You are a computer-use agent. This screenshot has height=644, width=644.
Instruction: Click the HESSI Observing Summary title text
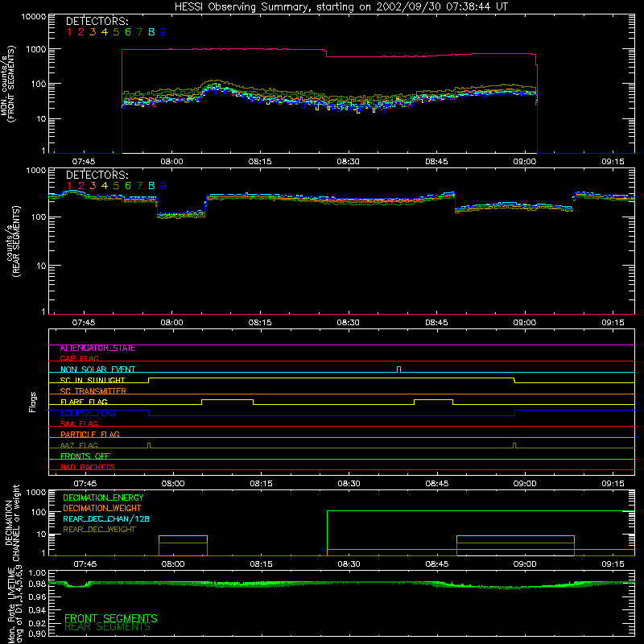tap(341, 7)
